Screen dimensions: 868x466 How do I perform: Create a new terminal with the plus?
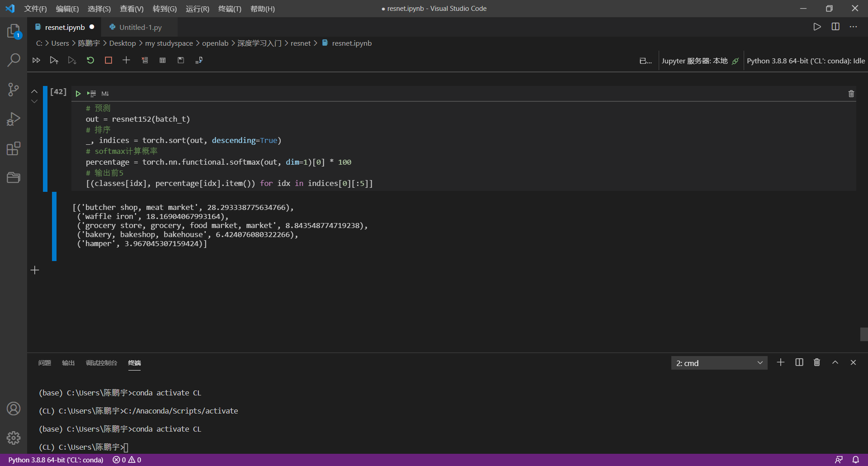[781, 362]
